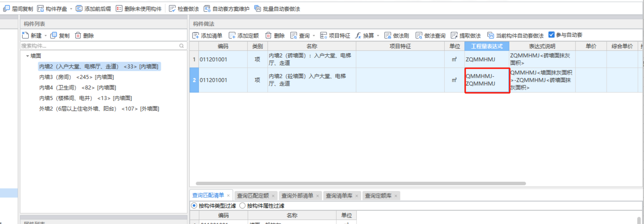The image size is (644, 224).
Task: Click the 删除 icon in 构件做法 toolbar
Action: click(269, 35)
